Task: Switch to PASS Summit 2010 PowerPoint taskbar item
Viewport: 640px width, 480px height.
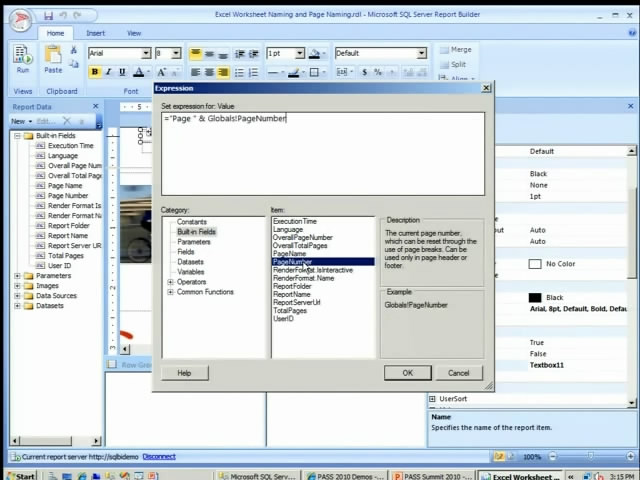Action: click(433, 476)
